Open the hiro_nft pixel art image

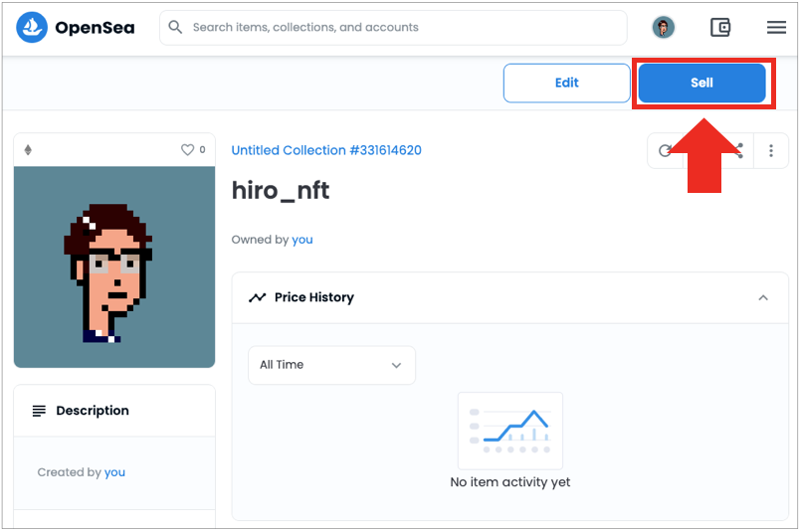[114, 266]
